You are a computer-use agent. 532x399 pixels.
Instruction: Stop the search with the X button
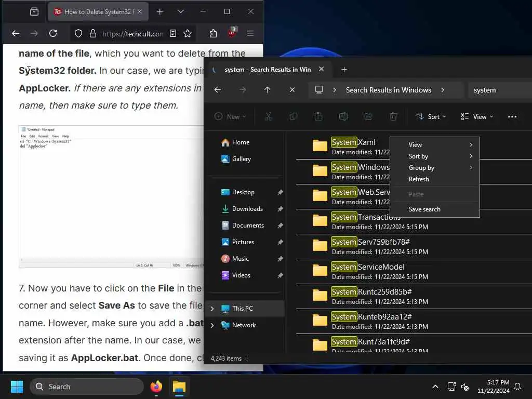292,90
